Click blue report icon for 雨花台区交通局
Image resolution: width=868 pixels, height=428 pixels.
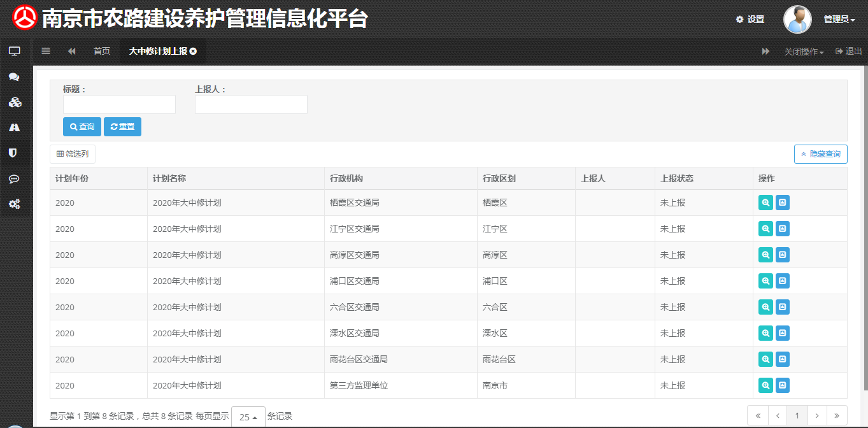tap(783, 359)
